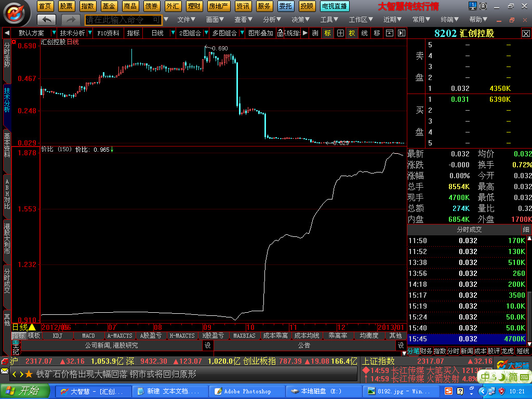Viewport: 532px width, 399px height.
Task: Click the gear icon at chart corner
Action: [x=14, y=42]
